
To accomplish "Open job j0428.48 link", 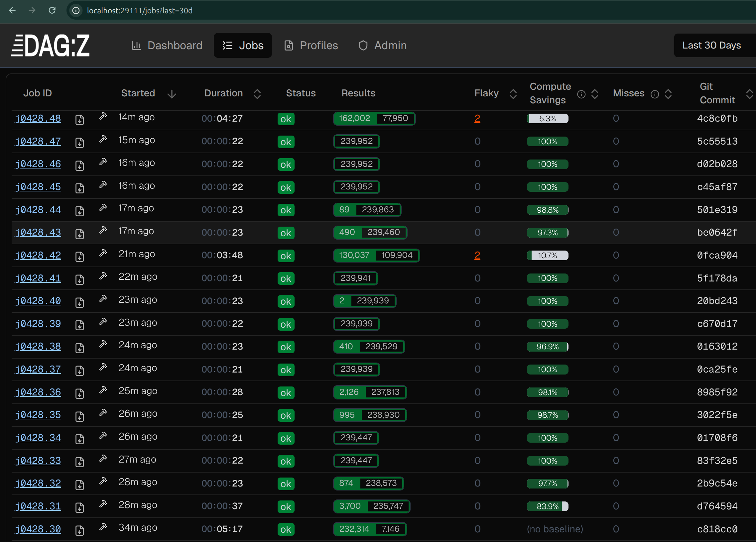I will (x=38, y=118).
